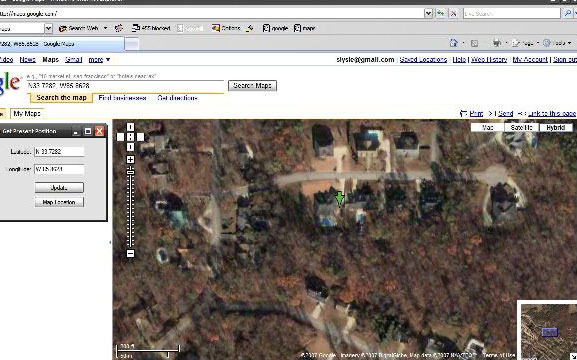
Task: Zoom in with the map plus button
Action: coord(130,159)
